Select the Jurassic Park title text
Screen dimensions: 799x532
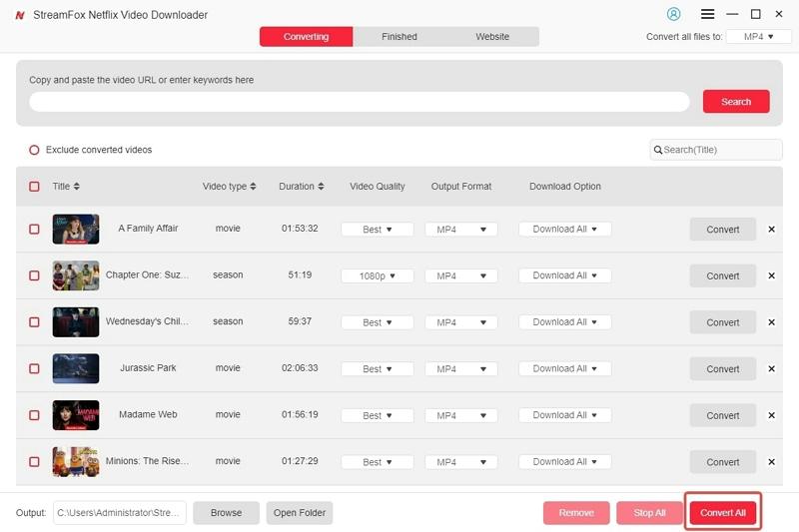(148, 367)
